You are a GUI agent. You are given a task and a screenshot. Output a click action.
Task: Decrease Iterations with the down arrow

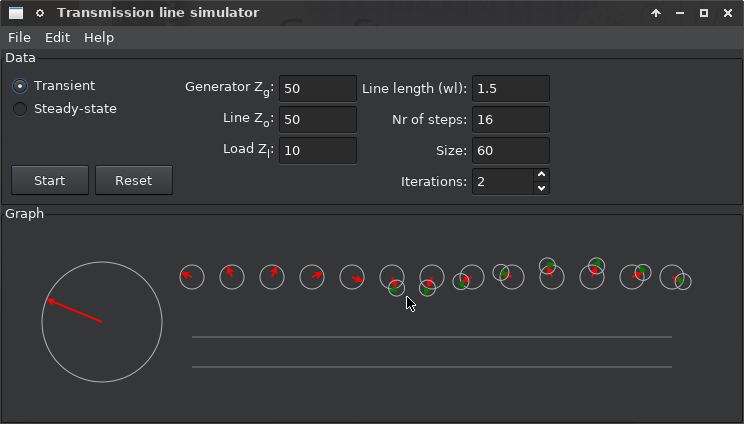tap(541, 188)
